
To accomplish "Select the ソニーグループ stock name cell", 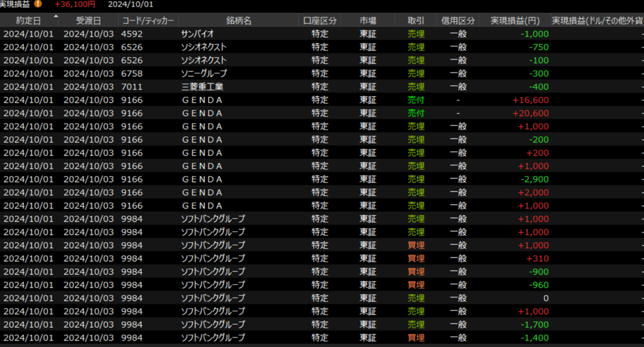I will [x=204, y=73].
